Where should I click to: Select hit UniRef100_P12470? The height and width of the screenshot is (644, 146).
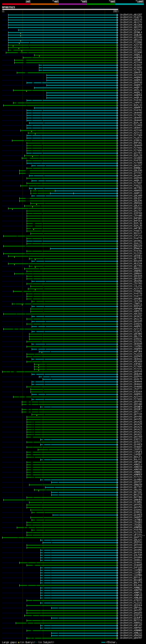[131, 138]
